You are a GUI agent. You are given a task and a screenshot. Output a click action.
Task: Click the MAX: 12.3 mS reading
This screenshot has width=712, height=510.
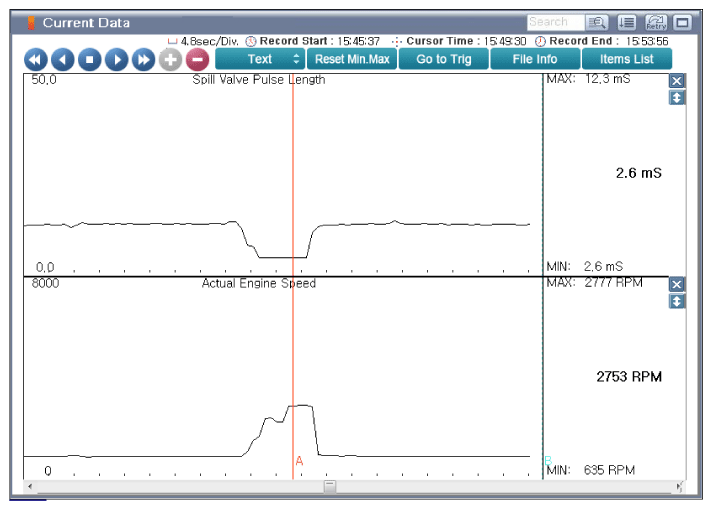(588, 79)
